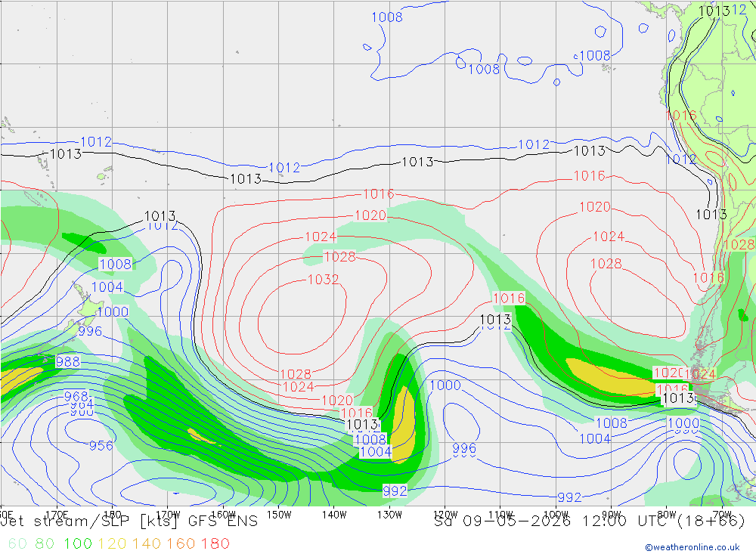Click the forecast date 'Sa 09-05-2026 12:00 UTC'
Image resolution: width=756 pixels, height=554 pixels.
tap(552, 522)
